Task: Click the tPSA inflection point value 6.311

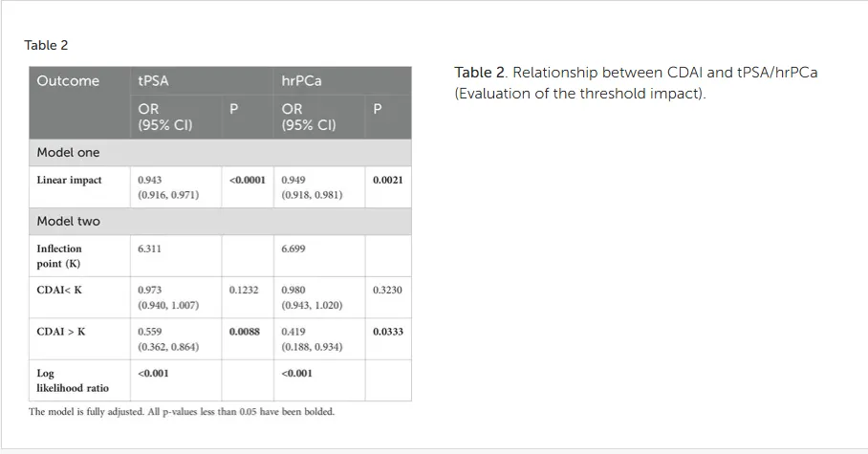Action: point(149,249)
